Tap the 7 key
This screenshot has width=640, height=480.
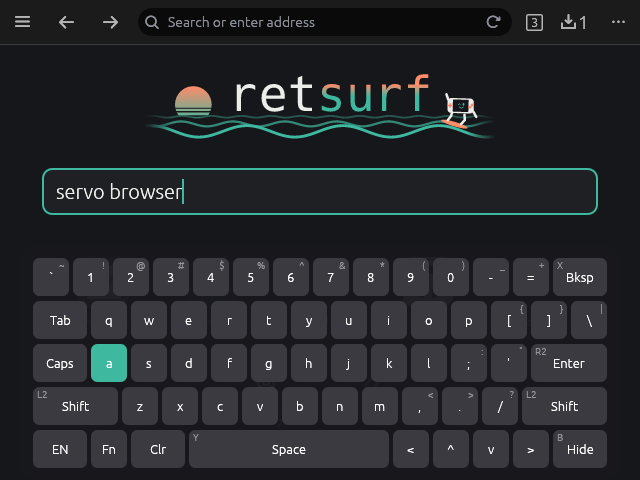(331, 277)
